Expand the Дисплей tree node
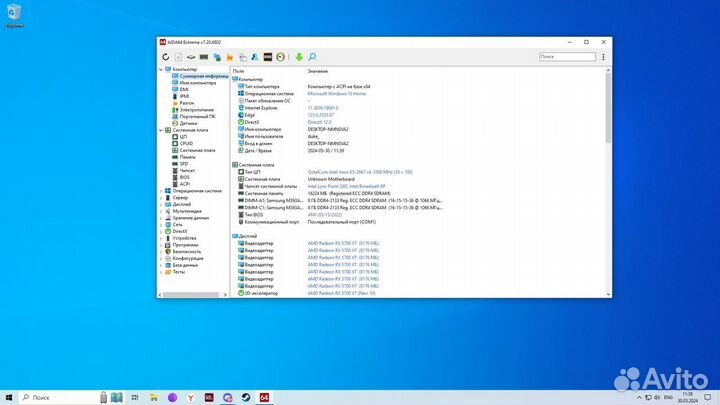This screenshot has height=405, width=720. coord(162,204)
